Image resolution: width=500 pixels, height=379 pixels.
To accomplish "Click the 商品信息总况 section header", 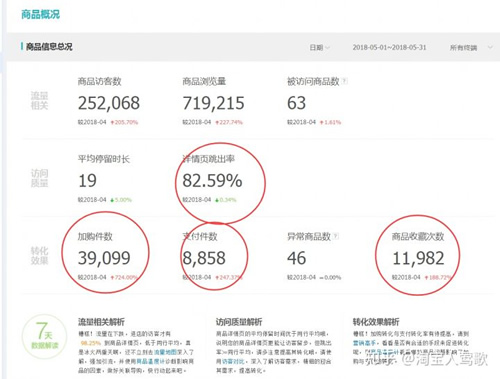I will click(x=49, y=47).
